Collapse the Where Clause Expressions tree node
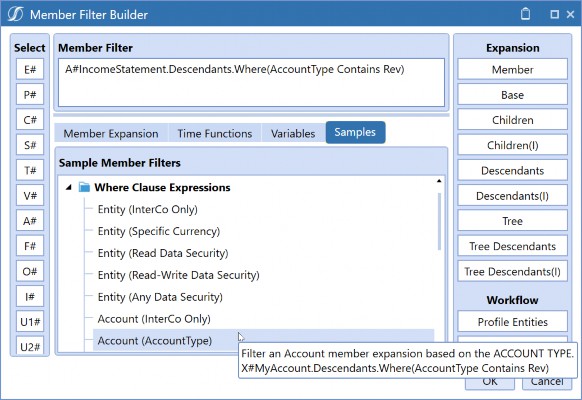The image size is (582, 400). (x=69, y=187)
